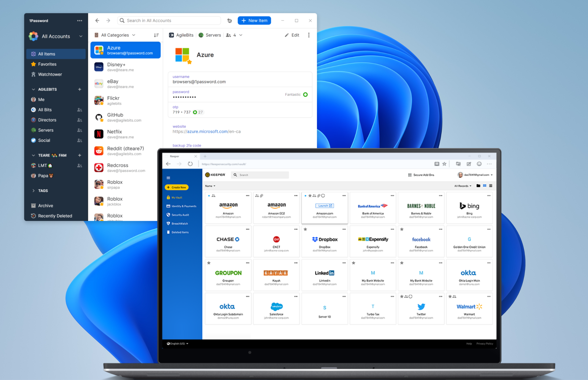Select the Social vault in sidebar

coord(56,140)
